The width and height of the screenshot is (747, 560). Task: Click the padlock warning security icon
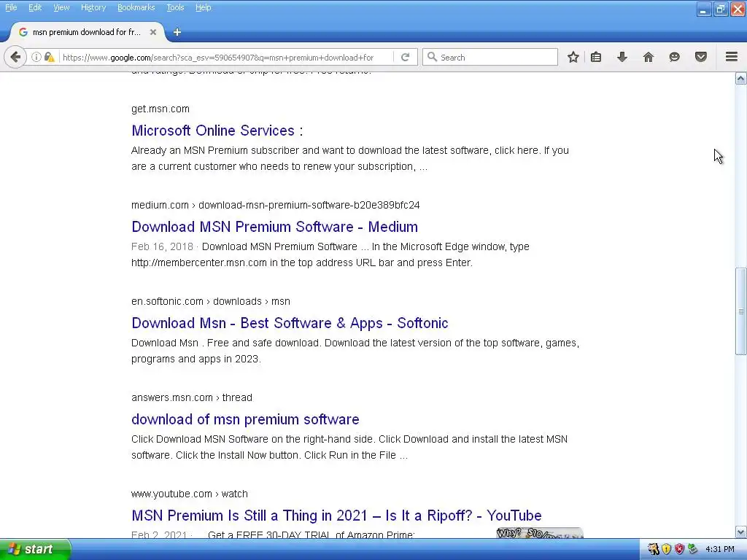pyautogui.click(x=49, y=57)
